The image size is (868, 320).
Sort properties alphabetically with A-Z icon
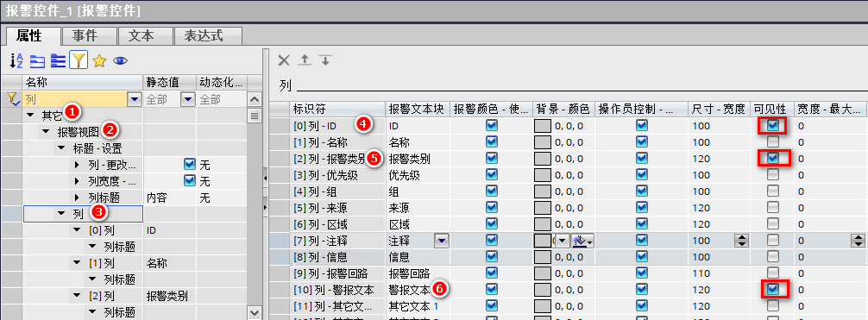click(x=16, y=61)
